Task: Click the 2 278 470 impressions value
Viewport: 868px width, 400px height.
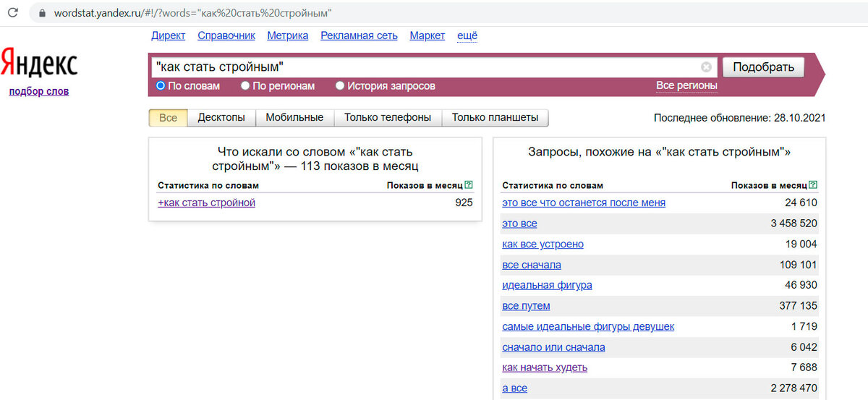Action: tap(793, 388)
